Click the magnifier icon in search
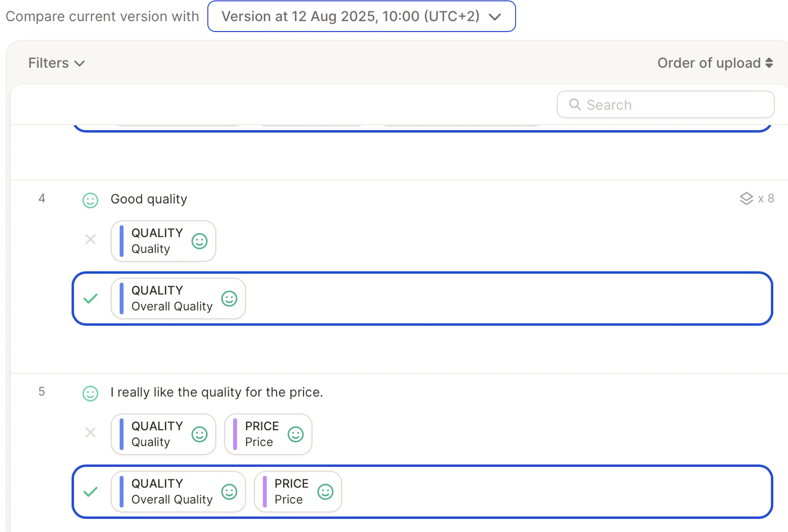The image size is (788, 532). (x=574, y=104)
